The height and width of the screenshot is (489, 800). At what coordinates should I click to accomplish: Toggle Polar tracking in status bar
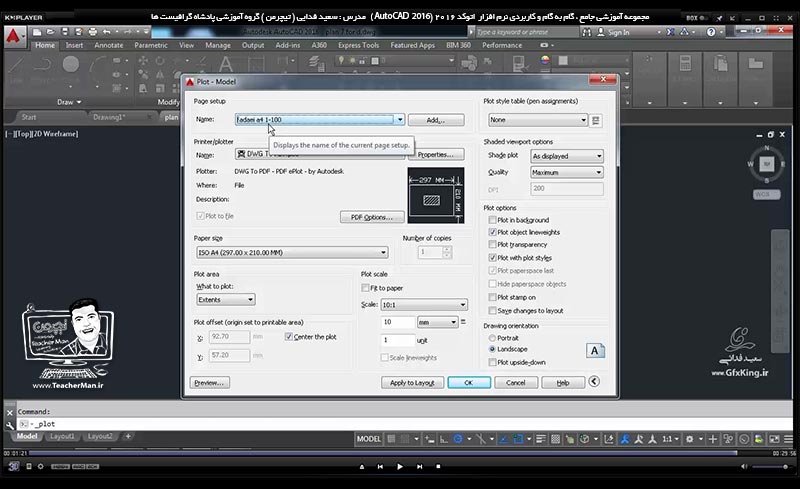coord(458,438)
